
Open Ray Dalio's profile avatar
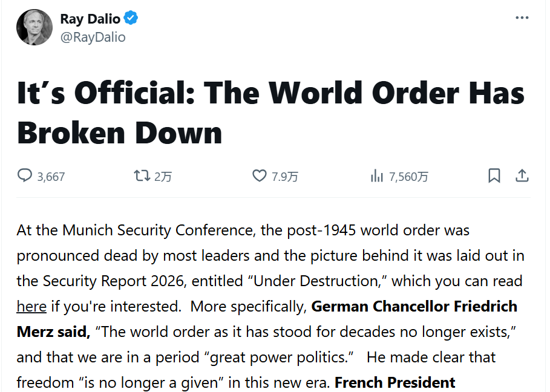point(34,27)
